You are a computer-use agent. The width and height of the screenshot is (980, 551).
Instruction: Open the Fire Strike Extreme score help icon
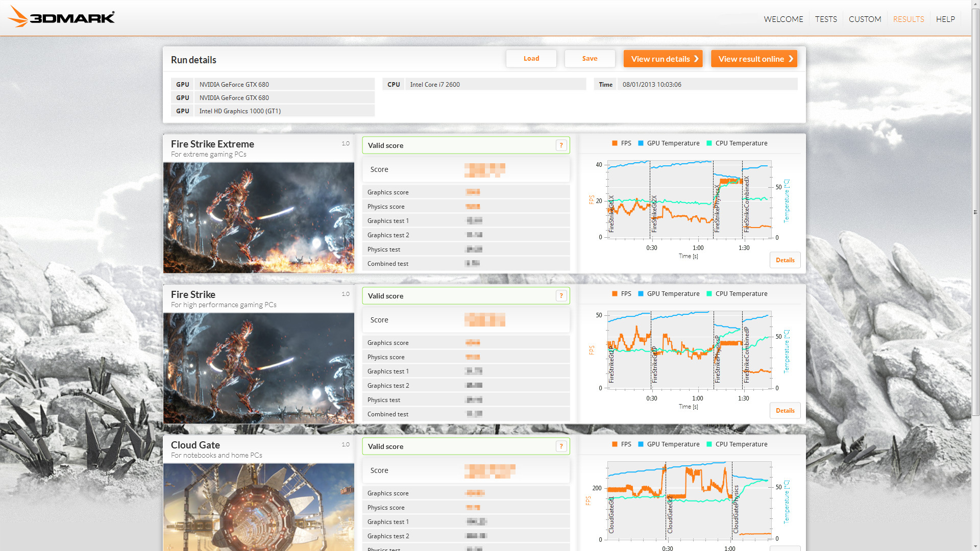(x=561, y=145)
